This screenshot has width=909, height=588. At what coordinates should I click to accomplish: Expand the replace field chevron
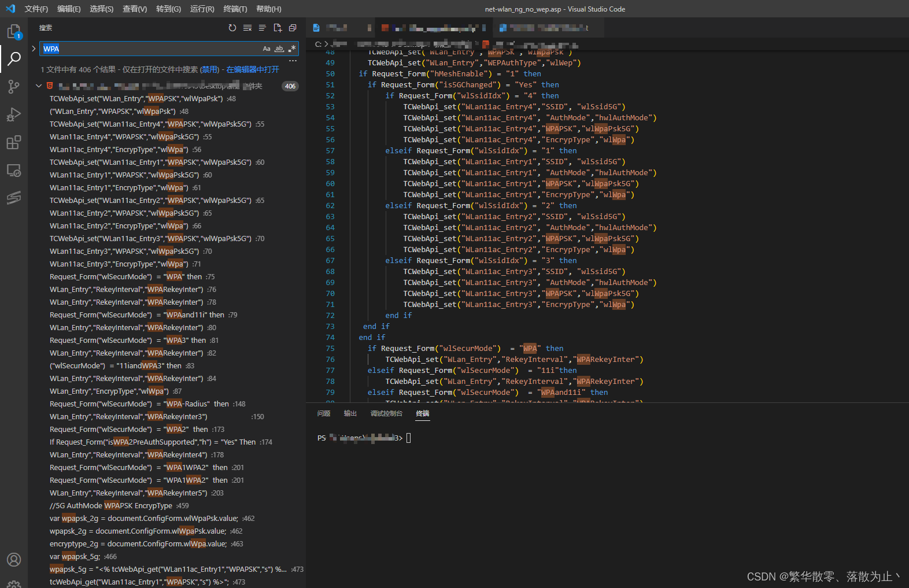point(34,49)
